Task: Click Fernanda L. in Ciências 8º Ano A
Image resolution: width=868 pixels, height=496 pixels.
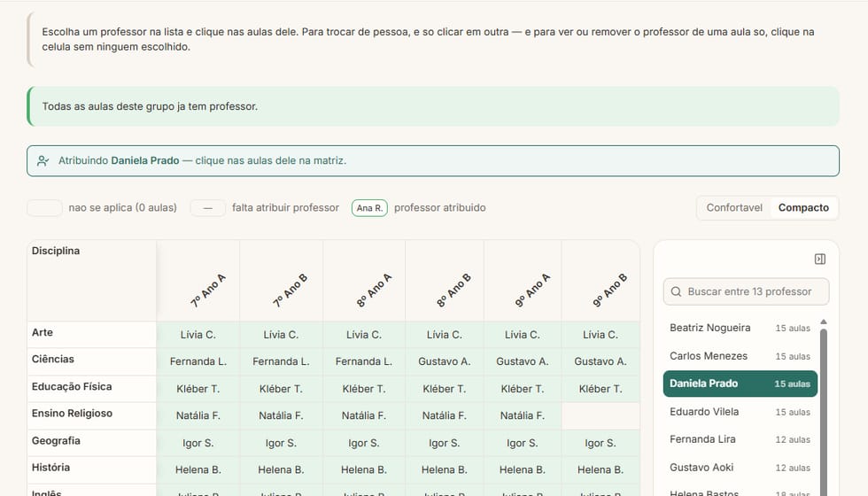Action: coord(364,361)
